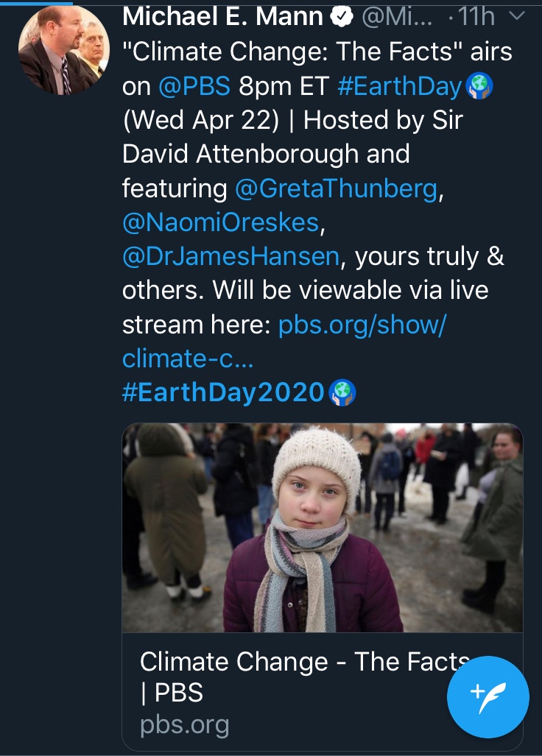
Task: Open tweet options chevron menu
Action: 518,15
